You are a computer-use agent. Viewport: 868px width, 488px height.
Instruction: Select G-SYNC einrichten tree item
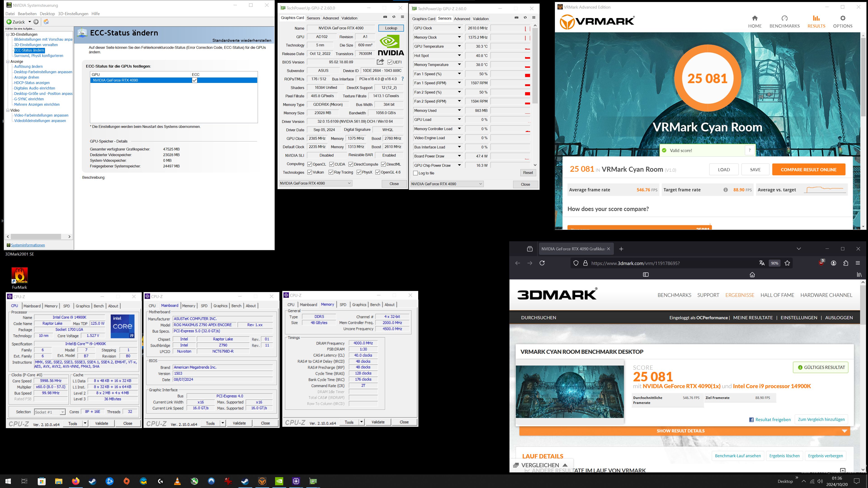coord(29,99)
